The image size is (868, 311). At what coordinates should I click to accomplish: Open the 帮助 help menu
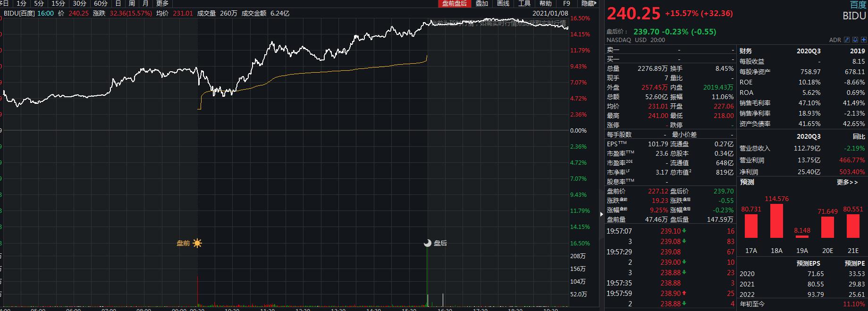(546, 3)
